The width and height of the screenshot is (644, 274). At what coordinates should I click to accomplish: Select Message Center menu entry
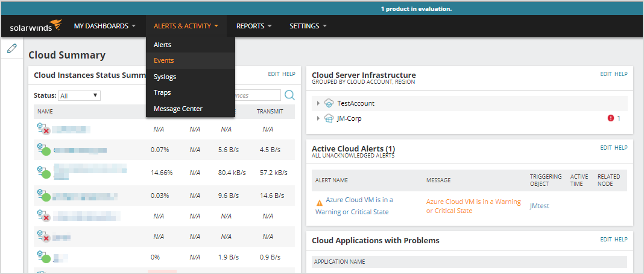tap(178, 109)
